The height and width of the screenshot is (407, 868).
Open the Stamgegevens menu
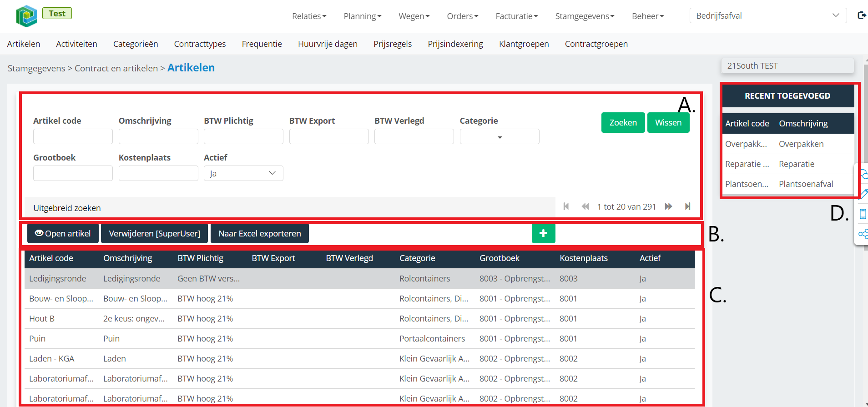point(585,16)
